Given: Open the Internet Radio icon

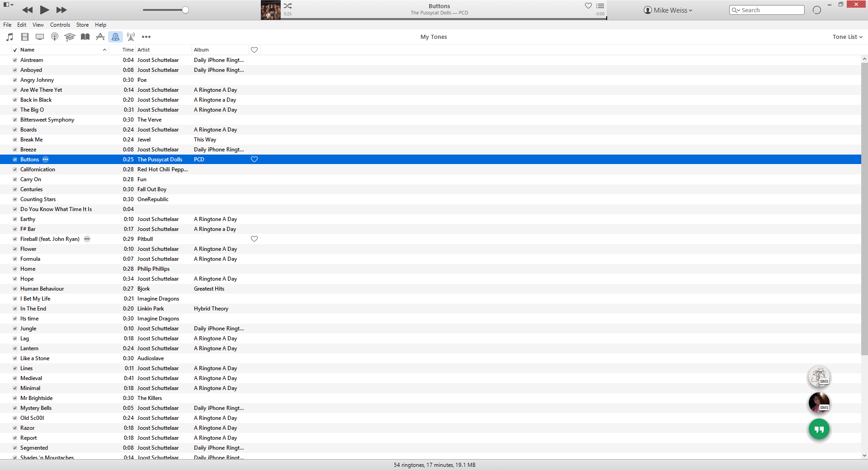Looking at the screenshot, I should coord(131,37).
